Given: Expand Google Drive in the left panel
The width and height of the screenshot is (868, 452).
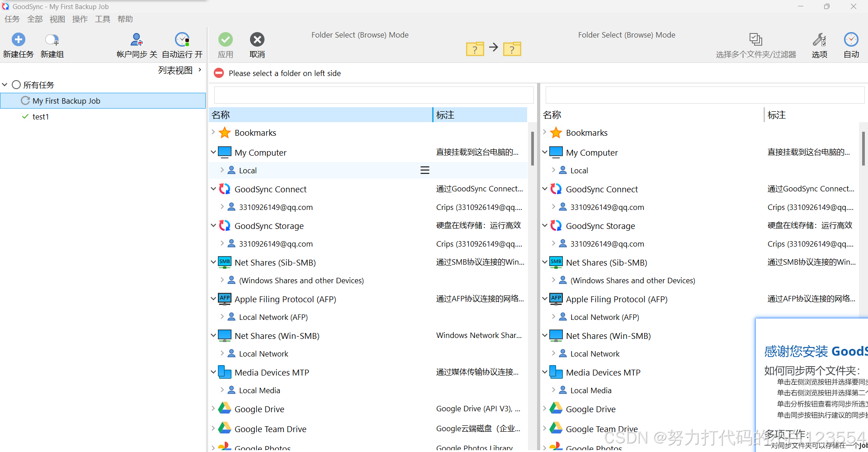Looking at the screenshot, I should [x=213, y=409].
